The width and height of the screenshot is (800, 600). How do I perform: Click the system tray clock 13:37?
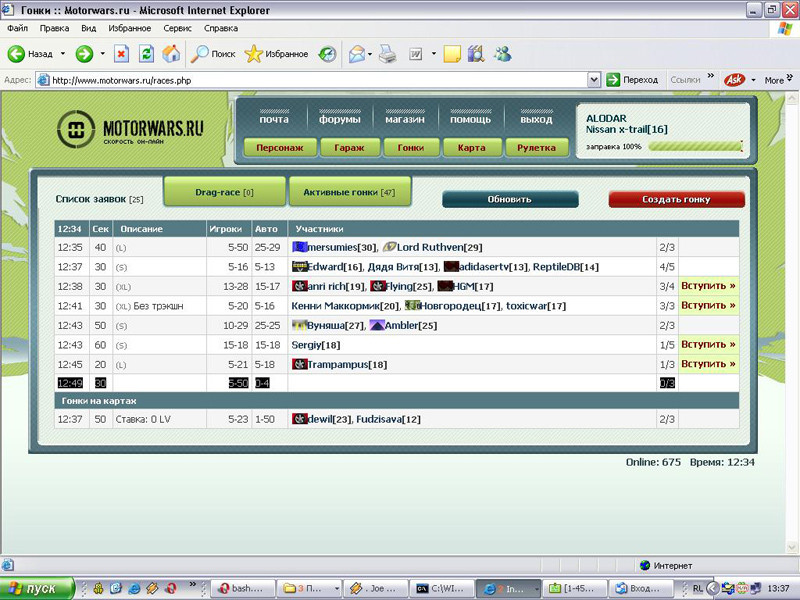pyautogui.click(x=779, y=588)
